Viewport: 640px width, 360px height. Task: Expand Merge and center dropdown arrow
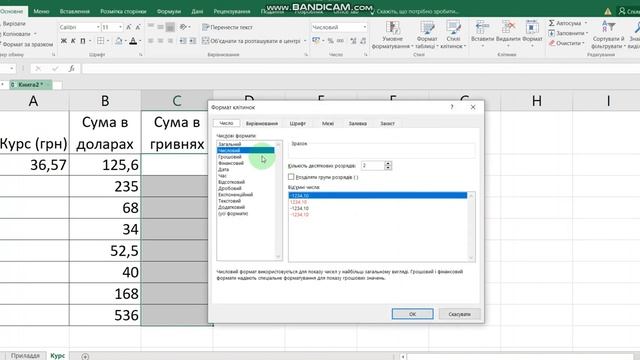305,41
